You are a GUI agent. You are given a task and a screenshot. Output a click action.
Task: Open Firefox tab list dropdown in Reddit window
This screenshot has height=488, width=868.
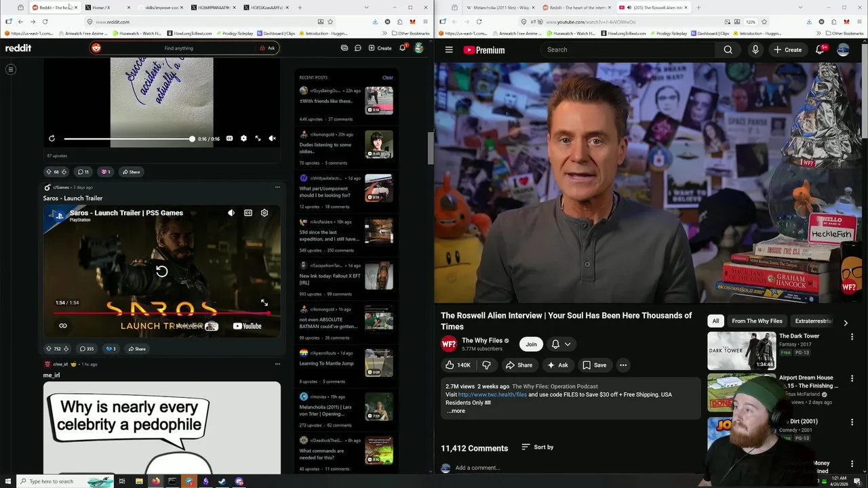tap(367, 7)
